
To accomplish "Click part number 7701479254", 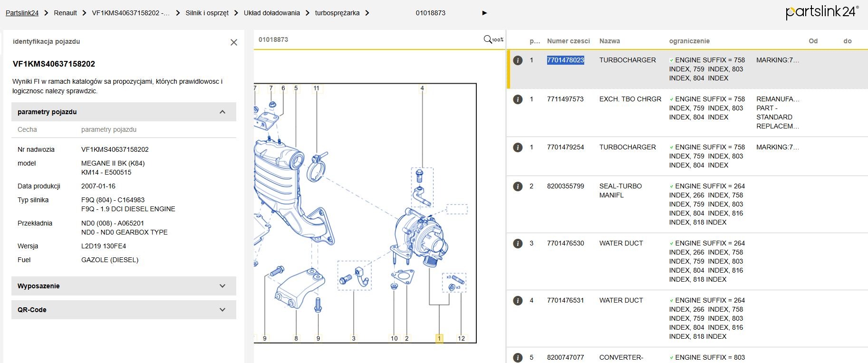I will click(565, 147).
